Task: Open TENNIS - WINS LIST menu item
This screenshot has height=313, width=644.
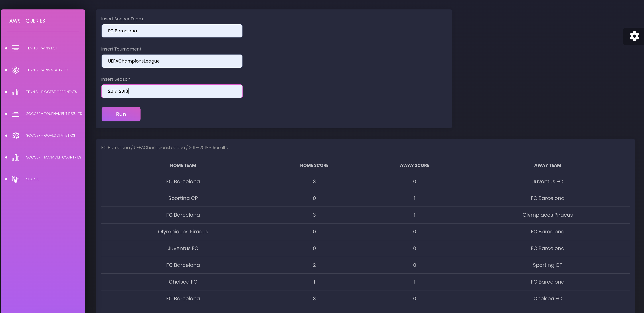Action: [42, 48]
